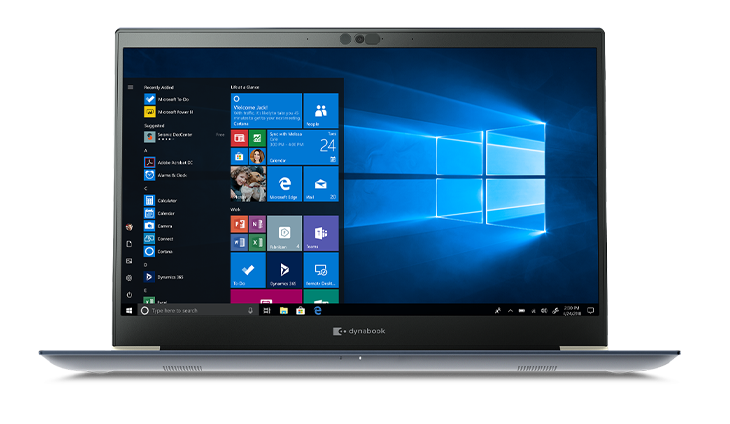
Task: Launch the Word small tile
Action: (x=239, y=242)
